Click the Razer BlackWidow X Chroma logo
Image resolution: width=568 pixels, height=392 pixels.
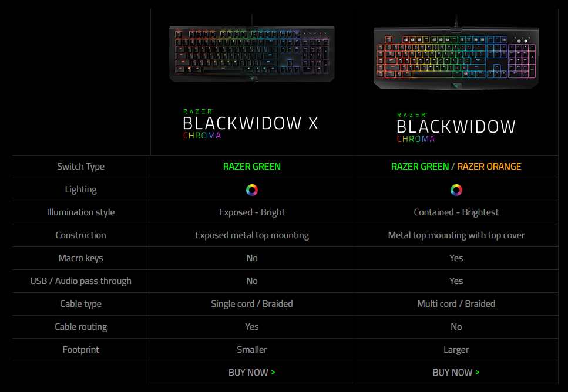click(251, 124)
